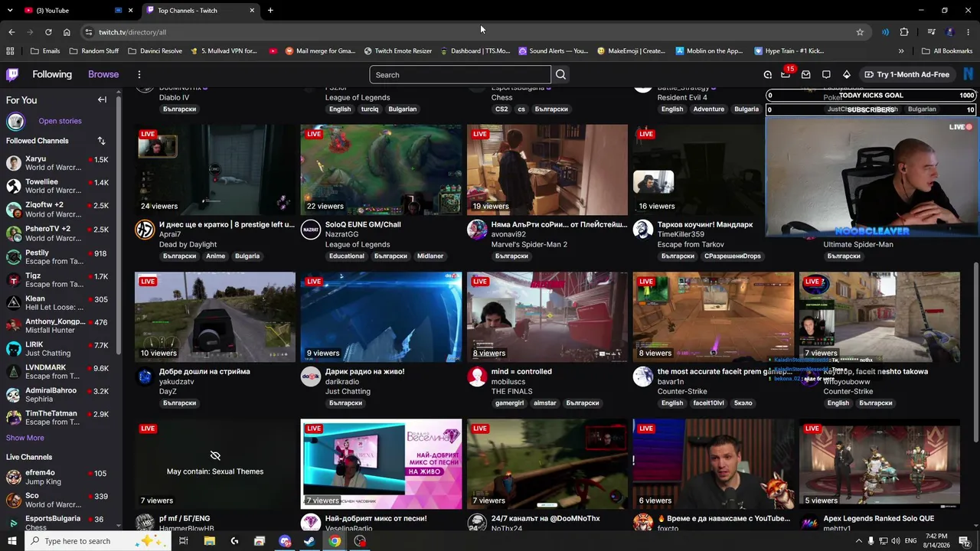Bookmark this page with the star icon
This screenshot has height=551, width=980.
(x=860, y=32)
